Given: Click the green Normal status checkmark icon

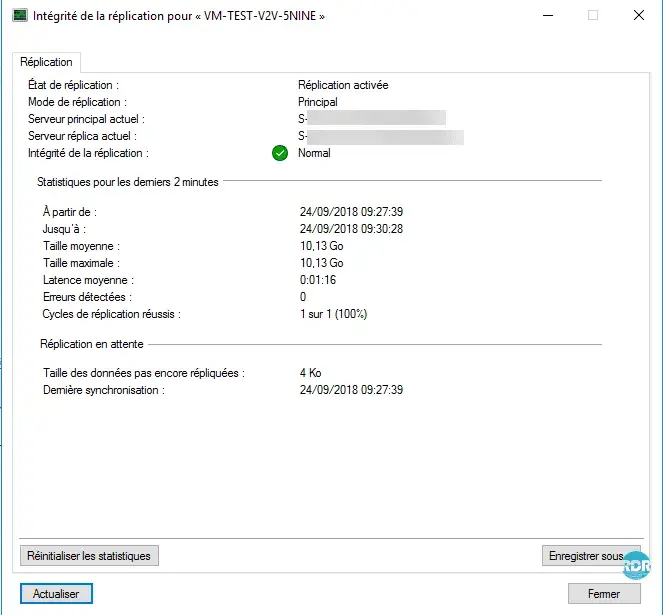Looking at the screenshot, I should coord(279,154).
